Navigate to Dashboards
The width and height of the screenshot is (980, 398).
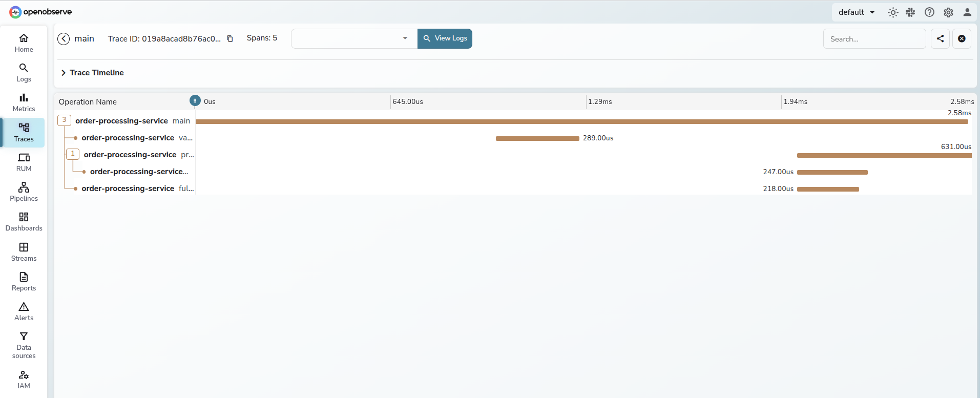coord(24,222)
